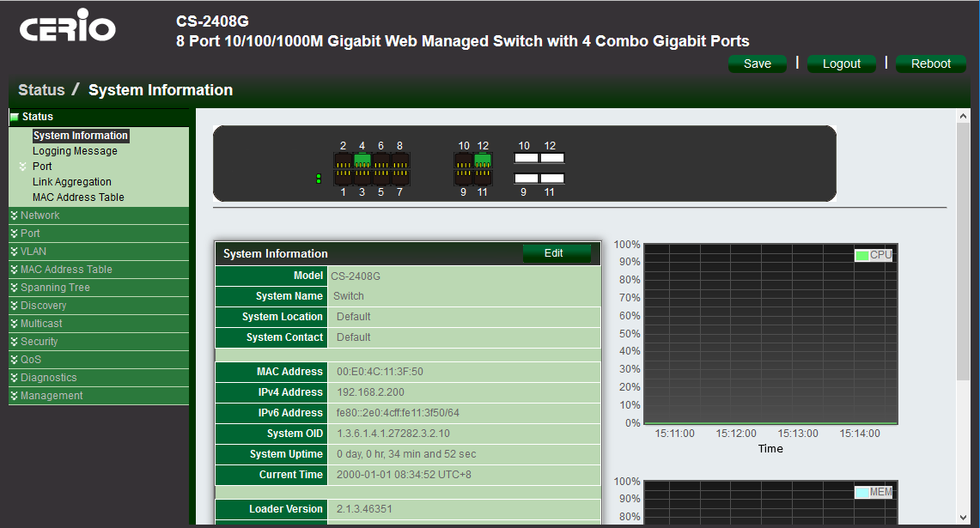This screenshot has height=528, width=980.
Task: Click the Save button
Action: [758, 64]
